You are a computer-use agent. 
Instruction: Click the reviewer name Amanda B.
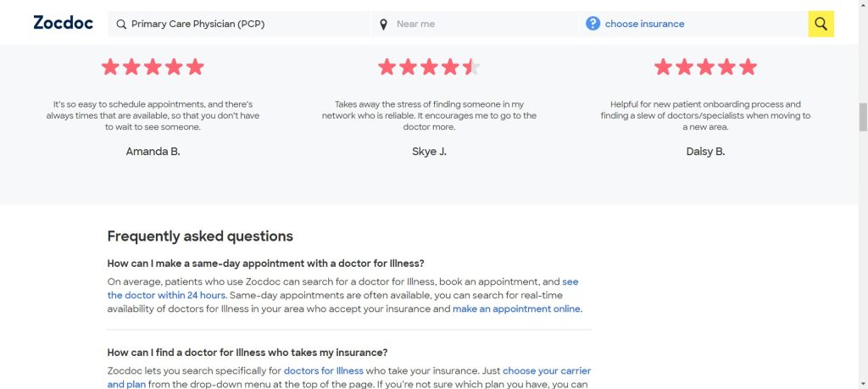coord(153,152)
